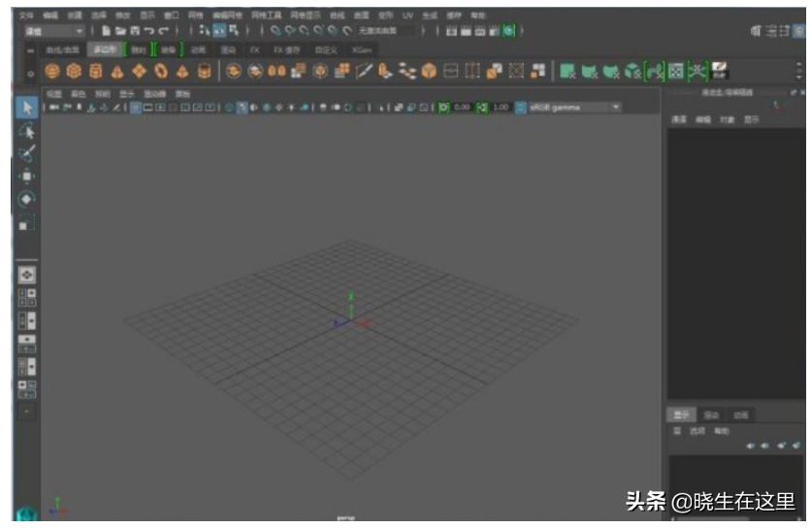Screen dimensions: 812x528
Task: Open the menu set dropdown
Action: coord(54,32)
